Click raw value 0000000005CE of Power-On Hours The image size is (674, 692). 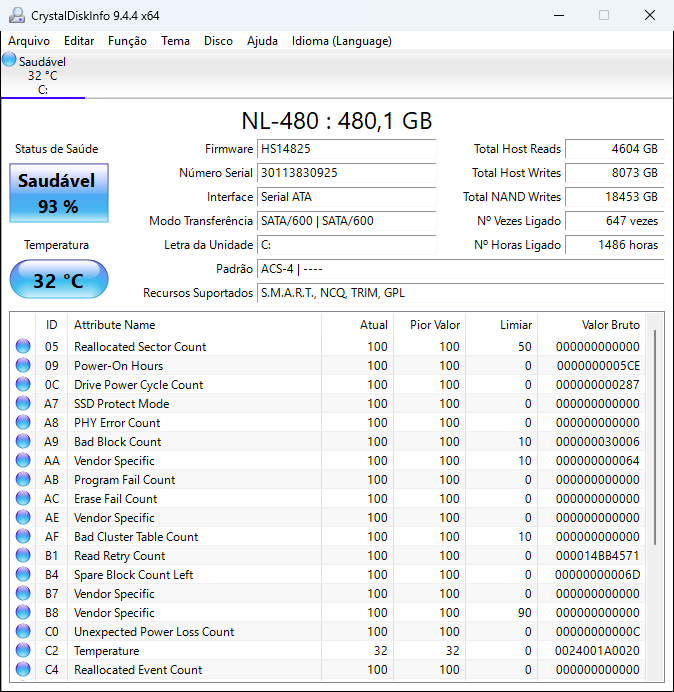[x=598, y=366]
